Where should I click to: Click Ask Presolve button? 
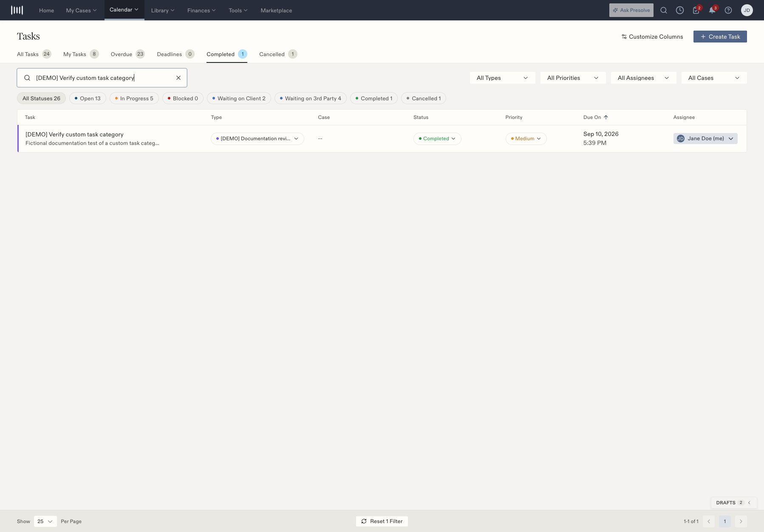(x=631, y=10)
